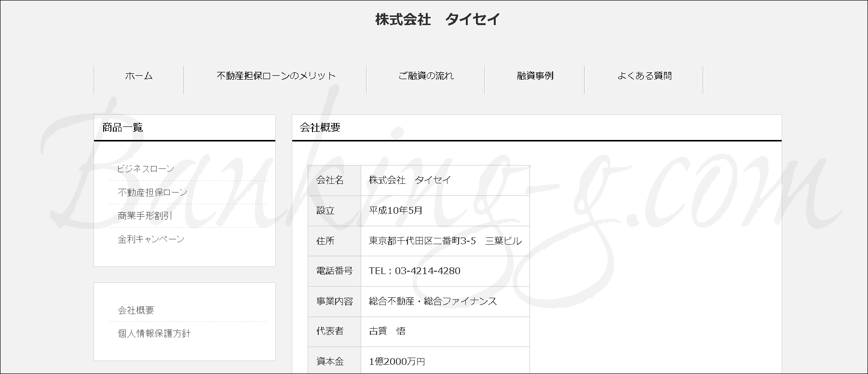
Task: Click the capital amount 1億2000万円
Action: tap(397, 361)
